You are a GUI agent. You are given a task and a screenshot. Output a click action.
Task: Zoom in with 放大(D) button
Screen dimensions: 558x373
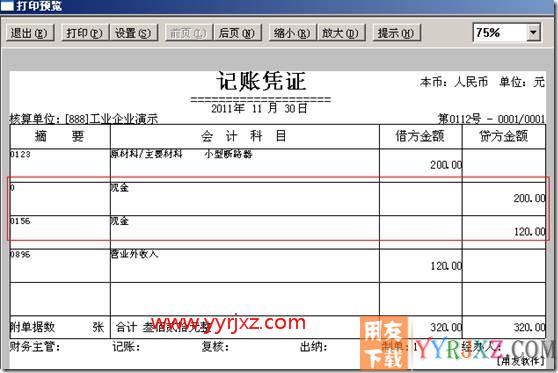pyautogui.click(x=341, y=33)
